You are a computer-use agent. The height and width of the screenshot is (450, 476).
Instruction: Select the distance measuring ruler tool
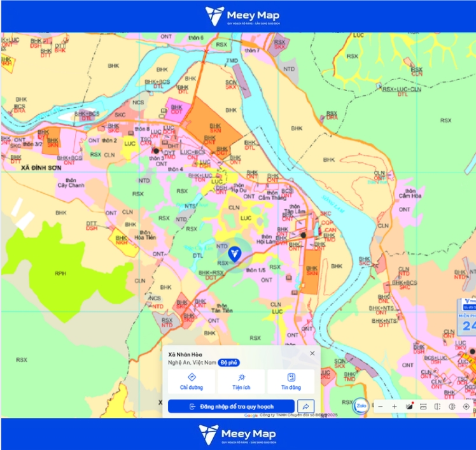423,407
